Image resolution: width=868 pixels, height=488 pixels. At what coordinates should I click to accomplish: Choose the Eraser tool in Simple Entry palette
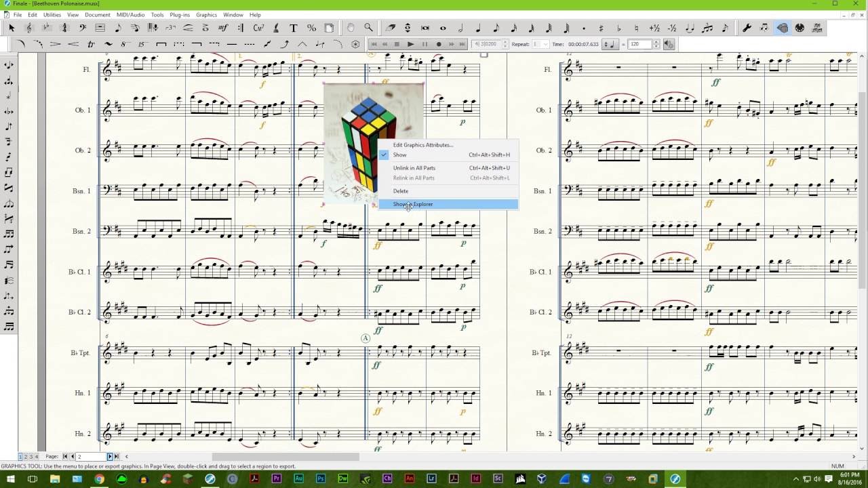tap(391, 28)
